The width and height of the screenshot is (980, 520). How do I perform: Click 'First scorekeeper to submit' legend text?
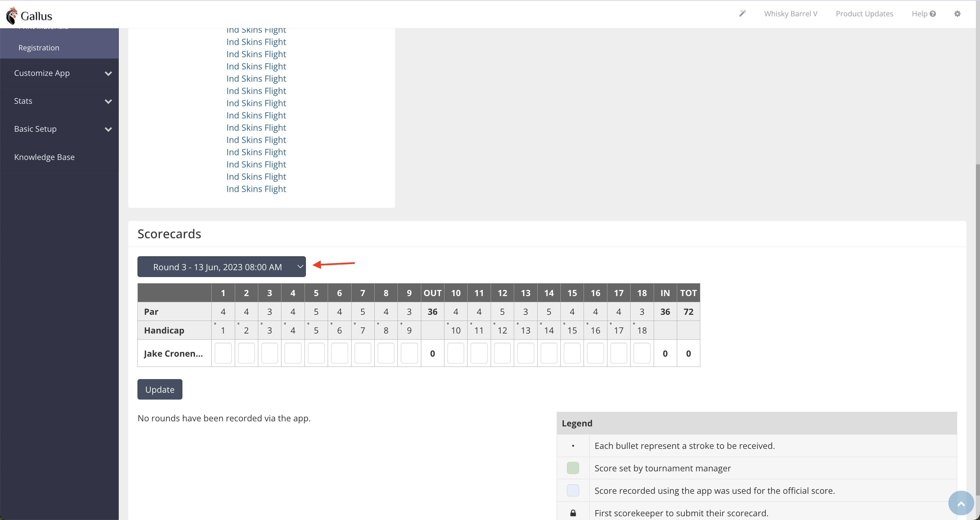681,513
